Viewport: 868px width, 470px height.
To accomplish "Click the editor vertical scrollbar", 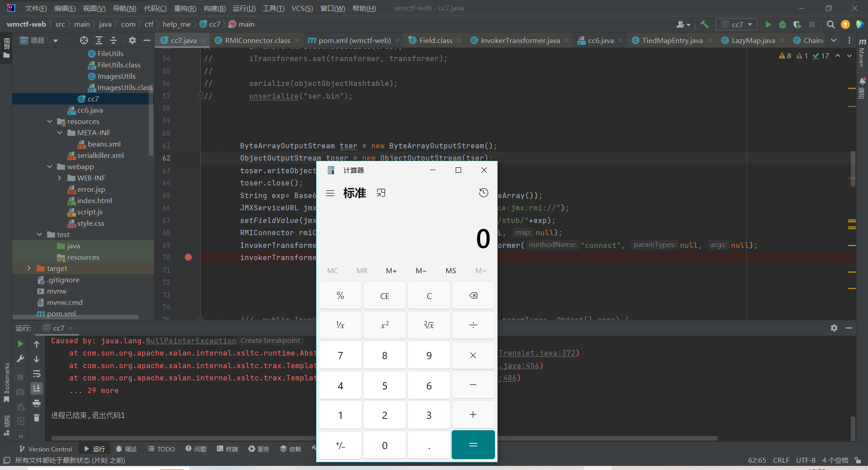I will pos(853,168).
